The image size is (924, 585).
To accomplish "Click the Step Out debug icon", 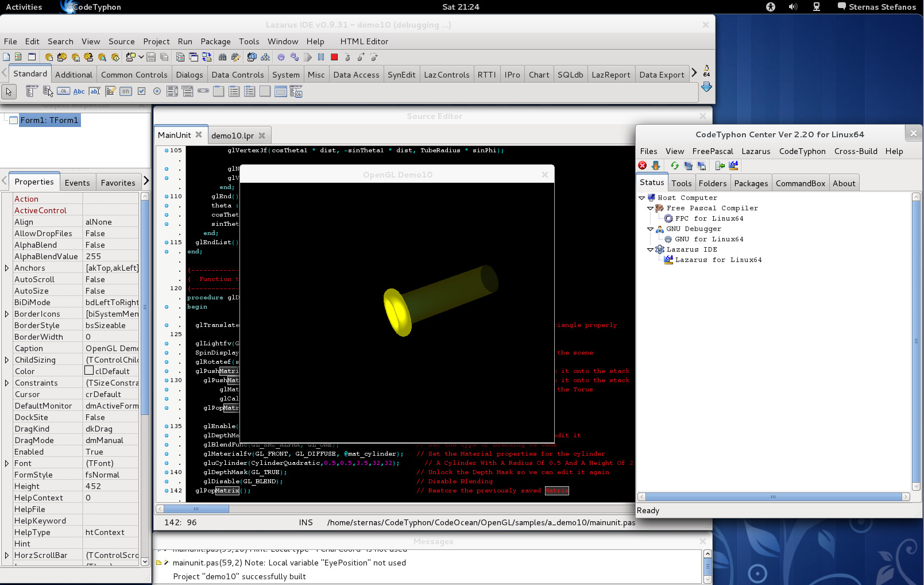I will (x=374, y=57).
